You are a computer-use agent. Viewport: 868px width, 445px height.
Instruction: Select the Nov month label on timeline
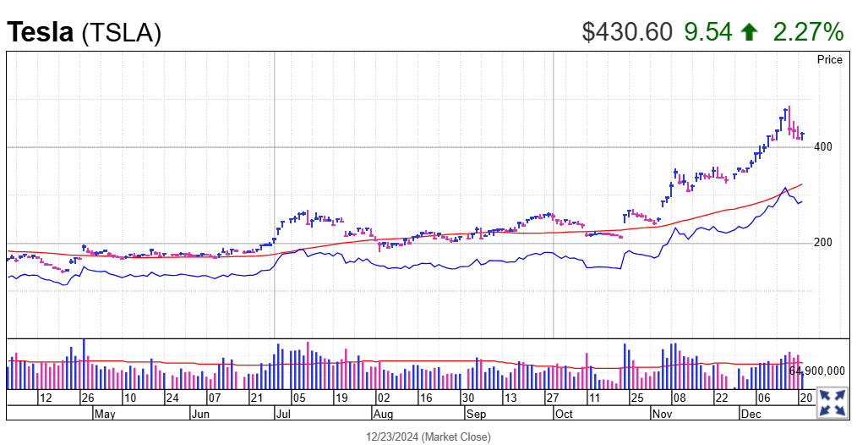[x=661, y=414]
